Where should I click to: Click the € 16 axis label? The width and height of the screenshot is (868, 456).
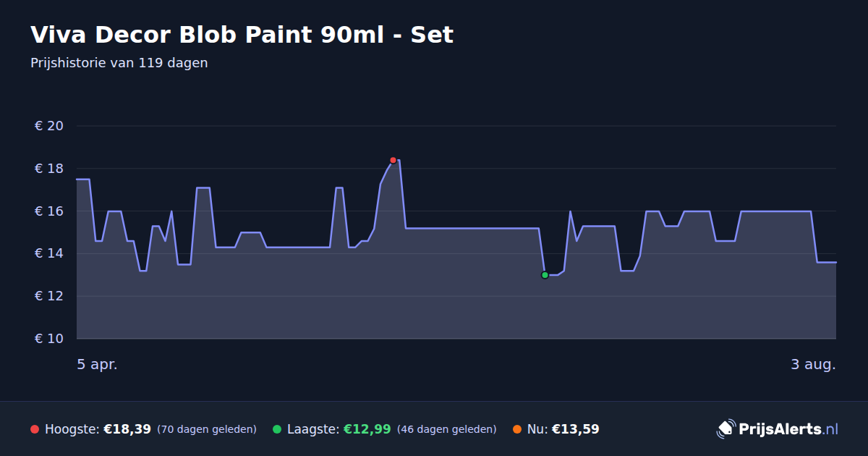pos(49,211)
